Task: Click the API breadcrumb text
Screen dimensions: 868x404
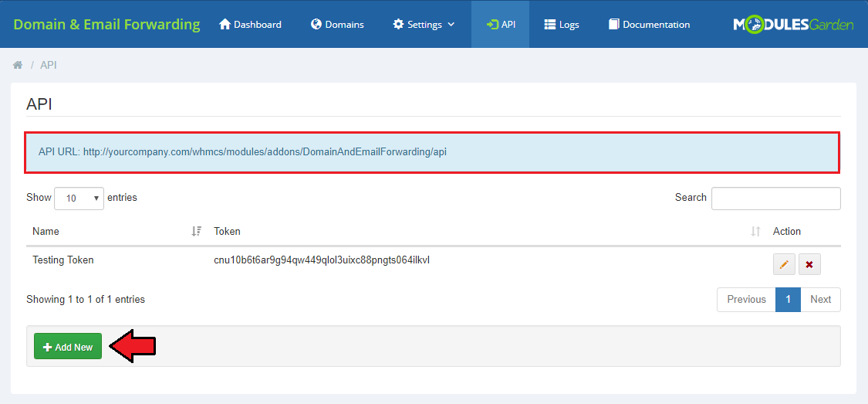Action: [x=48, y=66]
